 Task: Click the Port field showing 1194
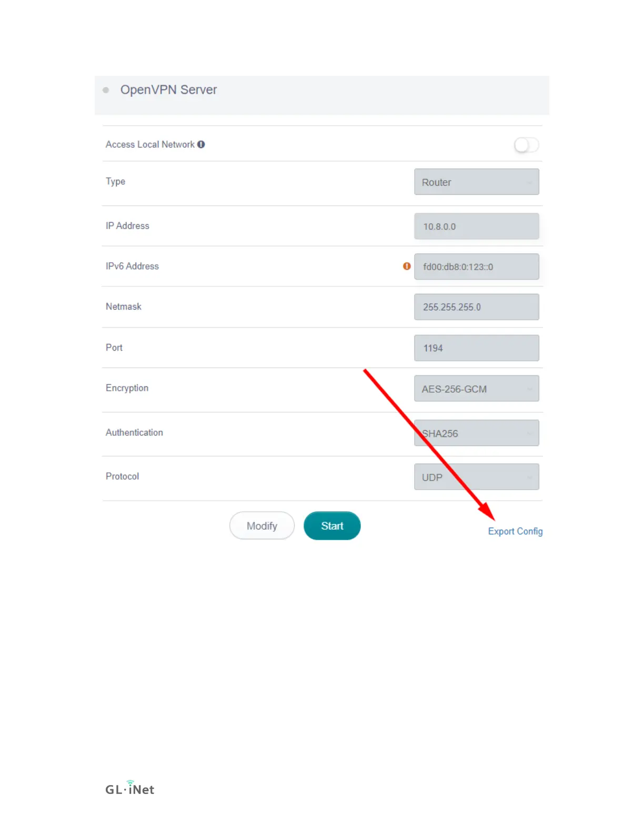coord(477,348)
